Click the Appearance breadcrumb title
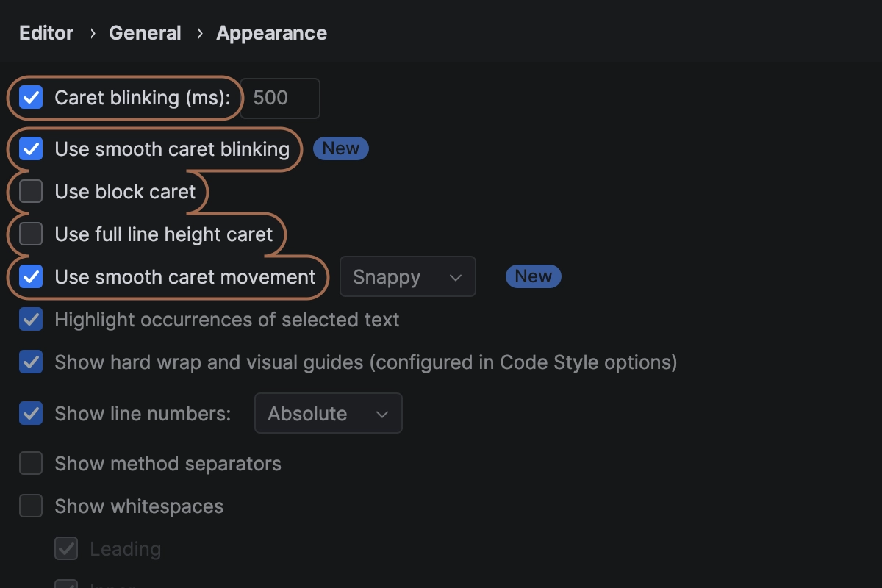 tap(271, 33)
